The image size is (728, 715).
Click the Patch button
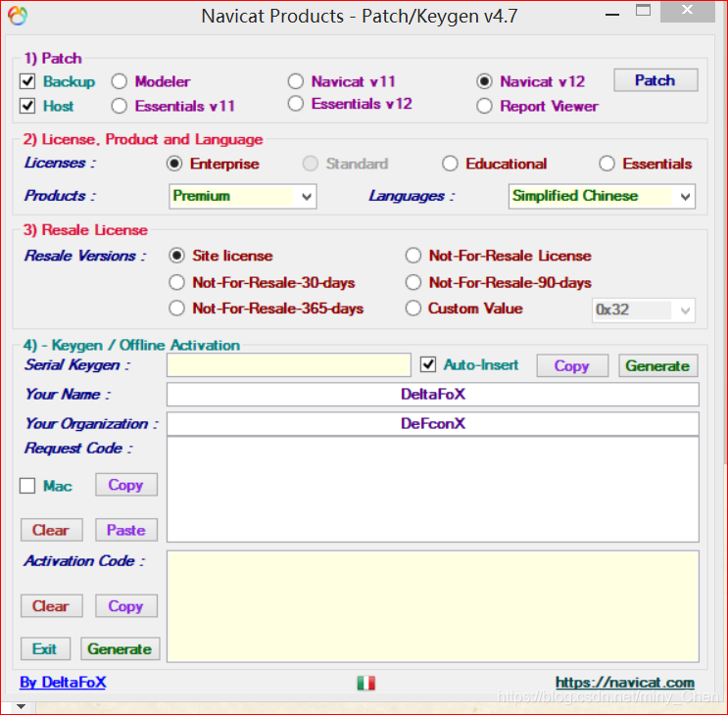tap(655, 80)
